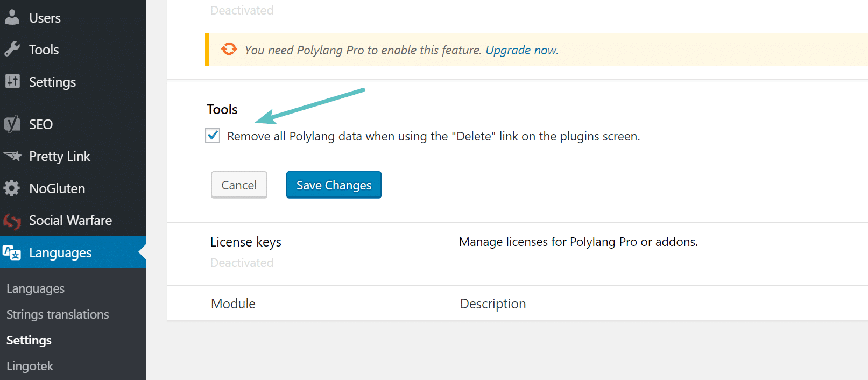
Task: Uncheck the Remove all Polylang data checkbox
Action: 212,136
